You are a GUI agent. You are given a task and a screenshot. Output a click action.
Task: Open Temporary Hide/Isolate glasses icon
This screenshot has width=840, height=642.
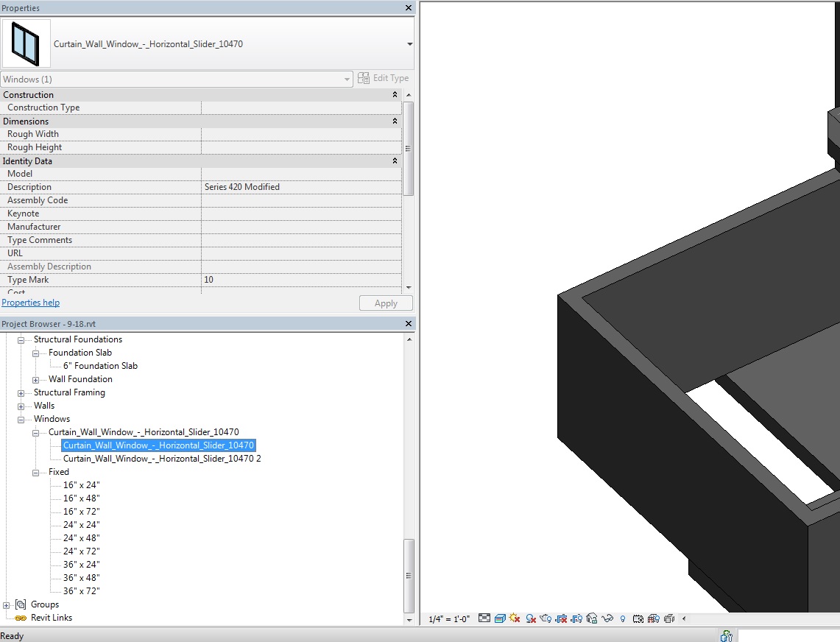[607, 618]
